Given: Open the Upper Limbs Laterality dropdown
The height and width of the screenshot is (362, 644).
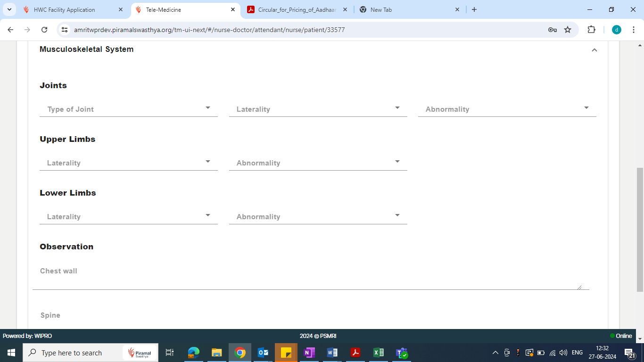Looking at the screenshot, I should click(129, 163).
